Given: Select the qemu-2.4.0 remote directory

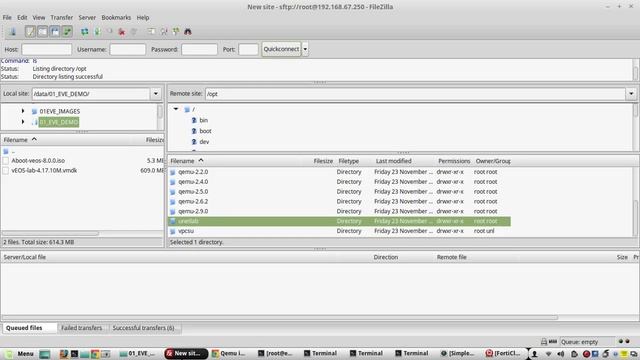Looking at the screenshot, I should [x=339, y=182].
